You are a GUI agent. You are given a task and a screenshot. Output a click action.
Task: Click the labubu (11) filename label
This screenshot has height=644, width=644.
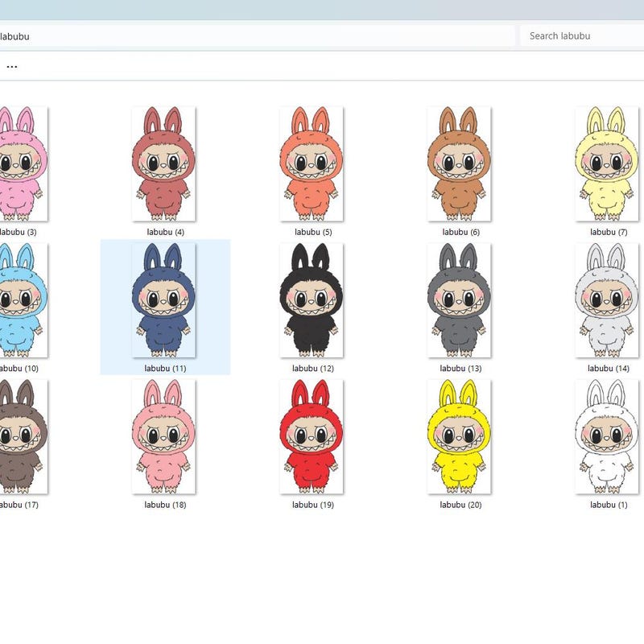165,369
